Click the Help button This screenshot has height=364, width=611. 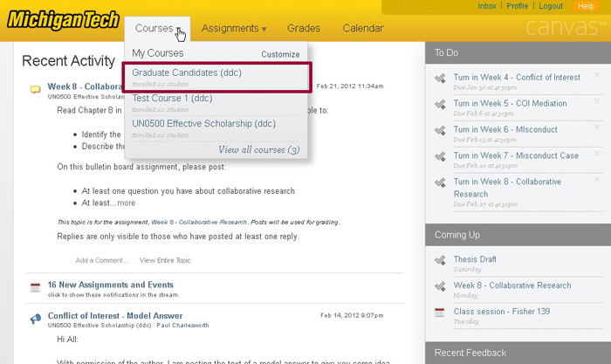click(586, 6)
